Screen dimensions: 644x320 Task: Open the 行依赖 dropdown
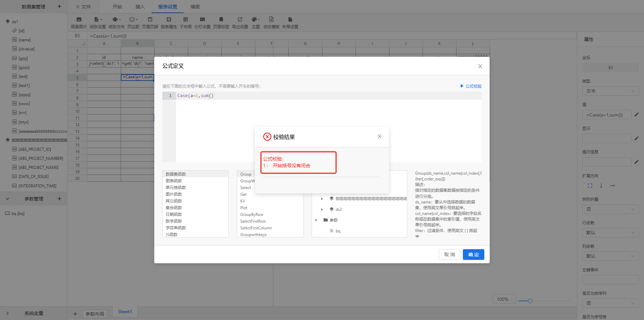click(x=610, y=233)
